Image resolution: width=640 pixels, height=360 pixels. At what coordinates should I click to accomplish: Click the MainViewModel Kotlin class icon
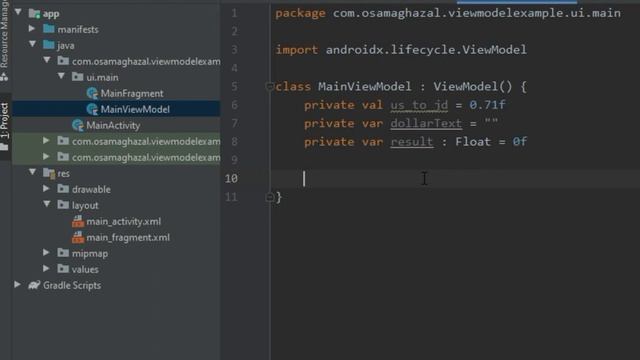click(92, 109)
